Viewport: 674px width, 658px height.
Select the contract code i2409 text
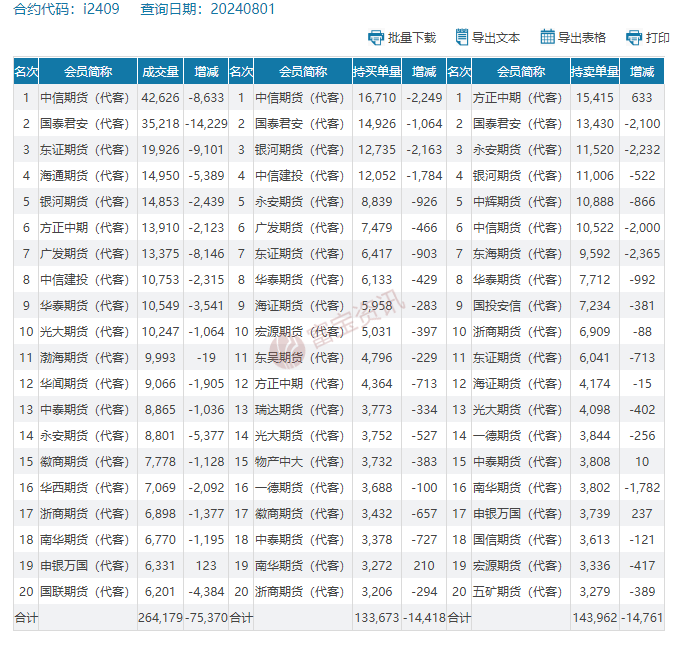point(101,9)
